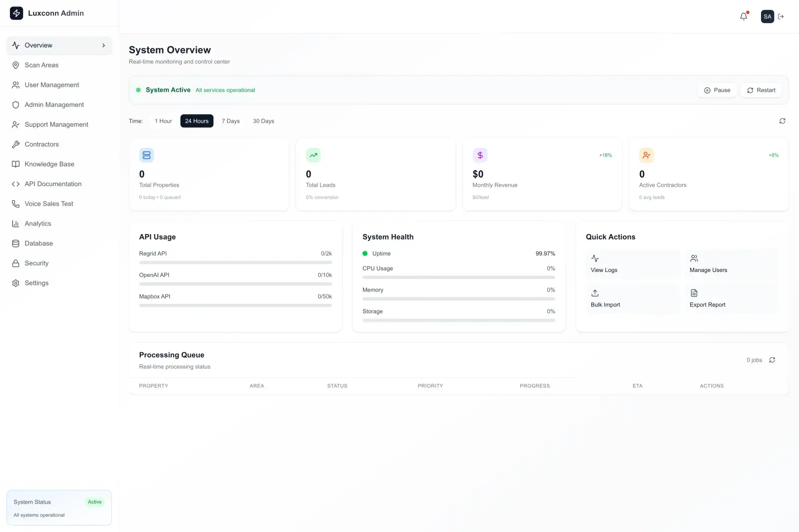Click the Active Contractors user icon

(647, 155)
